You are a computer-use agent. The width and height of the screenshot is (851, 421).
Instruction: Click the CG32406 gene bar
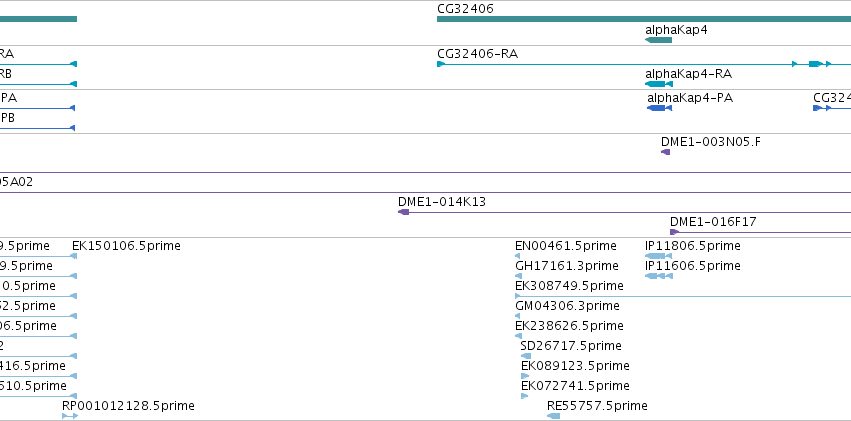point(644,19)
